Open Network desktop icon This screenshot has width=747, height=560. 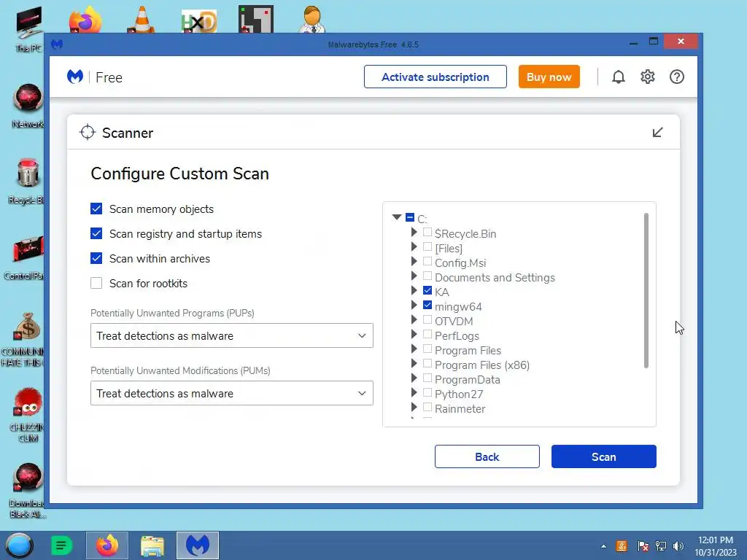(x=28, y=106)
